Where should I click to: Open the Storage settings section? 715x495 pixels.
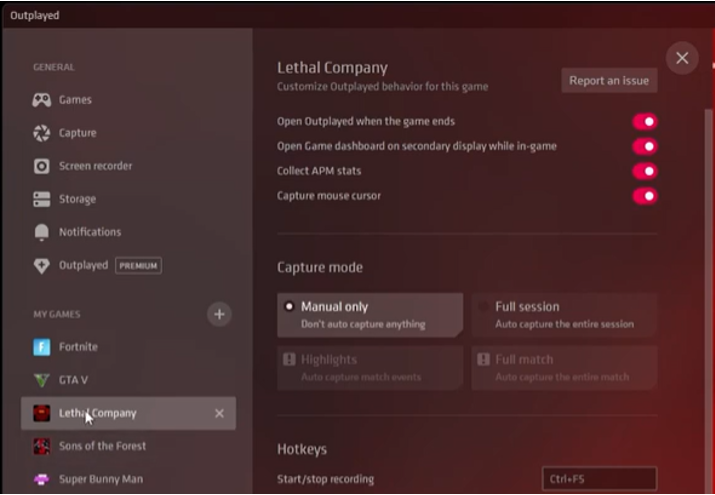coord(129,199)
